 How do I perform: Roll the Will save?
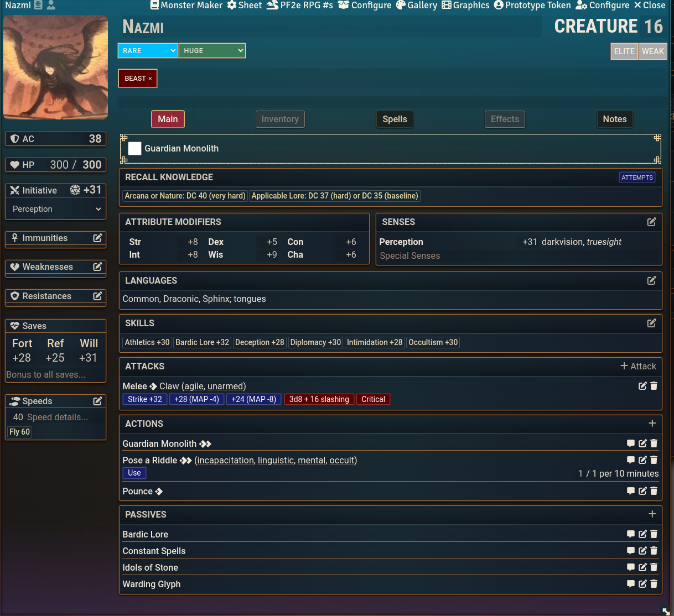click(x=89, y=343)
